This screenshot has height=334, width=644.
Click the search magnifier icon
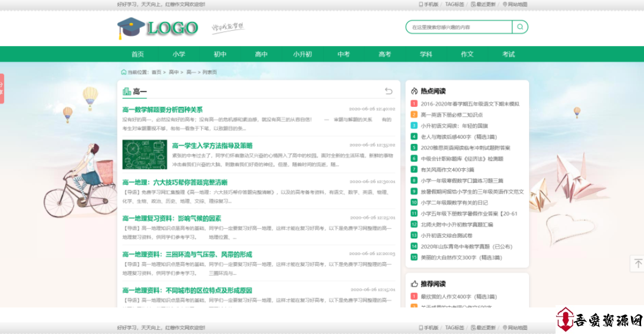[520, 27]
